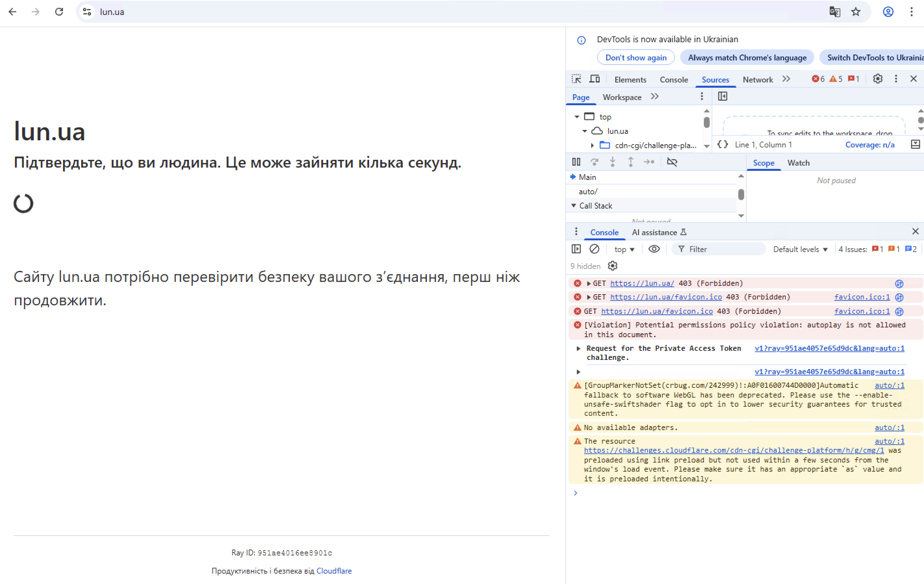Focus the browser address bar
924x584 pixels.
460,12
